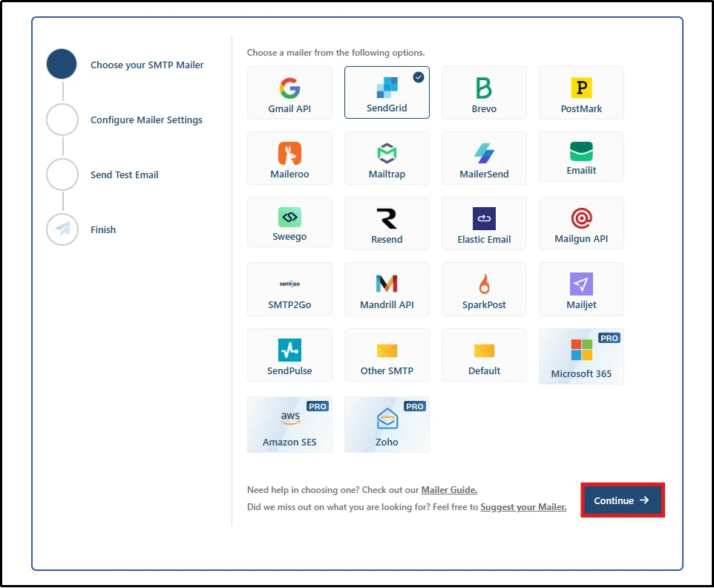Go to Send Test Email step
Viewport: 714px width, 588px height.
[124, 174]
